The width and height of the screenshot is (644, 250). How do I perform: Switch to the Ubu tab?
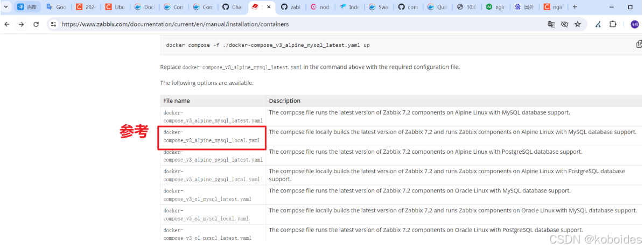click(115, 7)
